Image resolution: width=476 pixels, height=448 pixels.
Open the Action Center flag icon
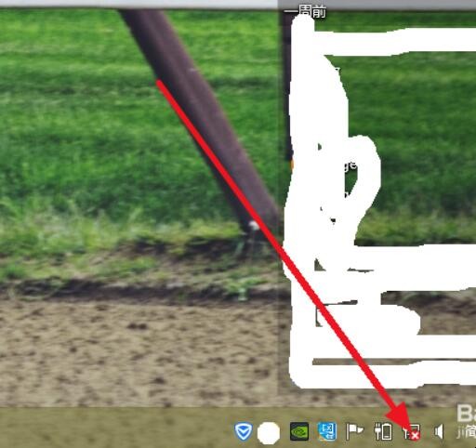coord(354,431)
